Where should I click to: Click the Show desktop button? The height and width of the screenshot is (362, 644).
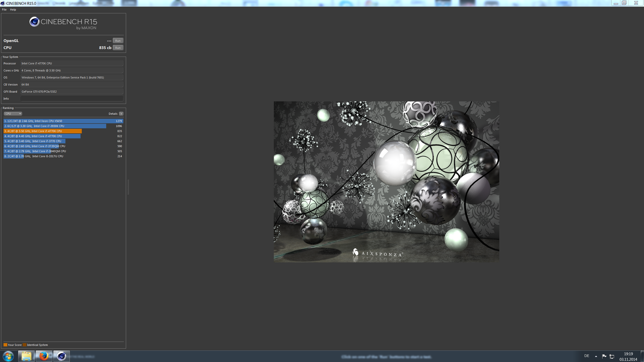pyautogui.click(x=642, y=356)
